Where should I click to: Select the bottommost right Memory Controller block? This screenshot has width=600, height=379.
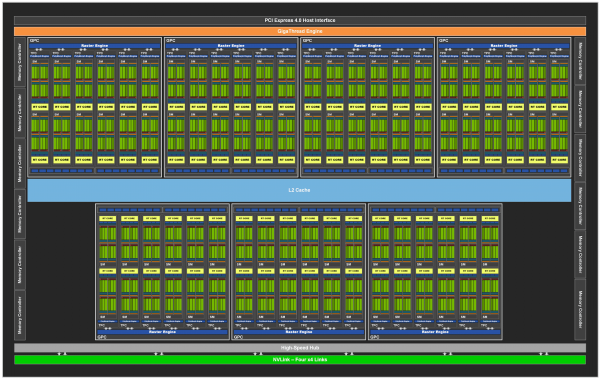point(580,309)
